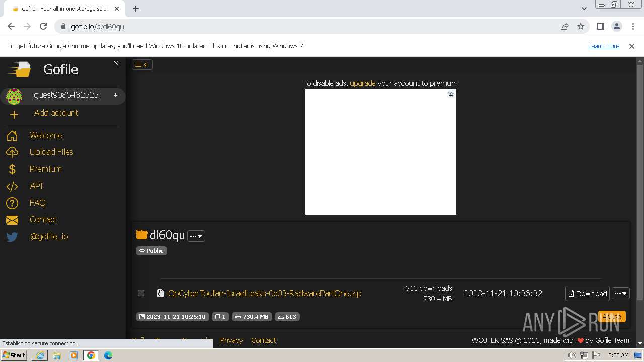644x362 pixels.
Task: Click the Public visibility badge
Action: (151, 251)
